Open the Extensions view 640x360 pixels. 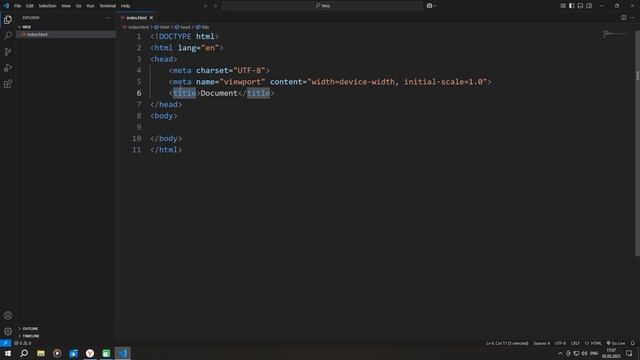pos(8,84)
